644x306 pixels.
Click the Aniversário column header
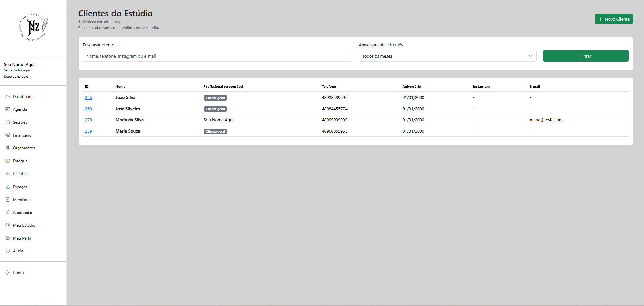coord(411,87)
